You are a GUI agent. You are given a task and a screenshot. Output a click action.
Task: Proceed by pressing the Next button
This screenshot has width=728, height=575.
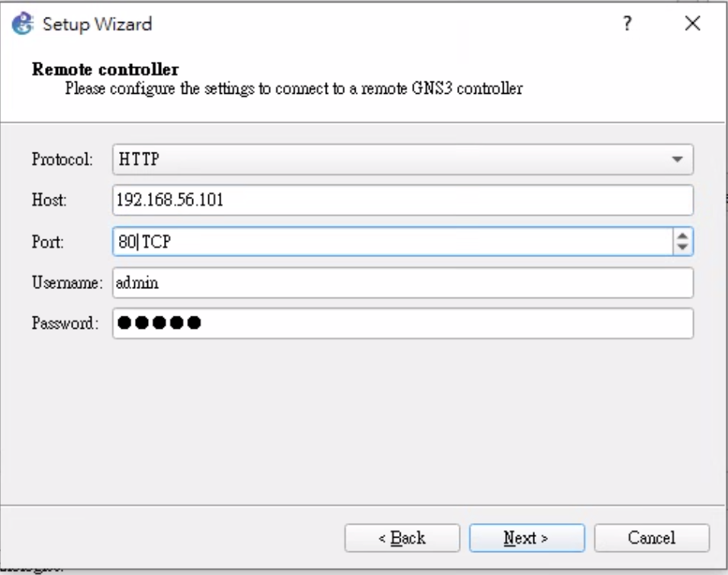click(x=527, y=538)
